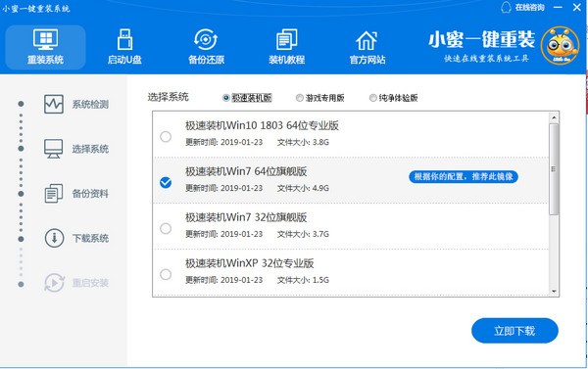Screen dimensions: 588x369
Task: Close the 小蜜一键重装系统 window
Action: [577, 7]
